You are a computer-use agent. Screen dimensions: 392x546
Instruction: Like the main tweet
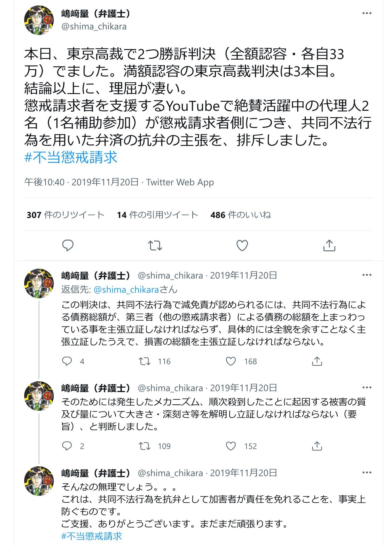242,245
